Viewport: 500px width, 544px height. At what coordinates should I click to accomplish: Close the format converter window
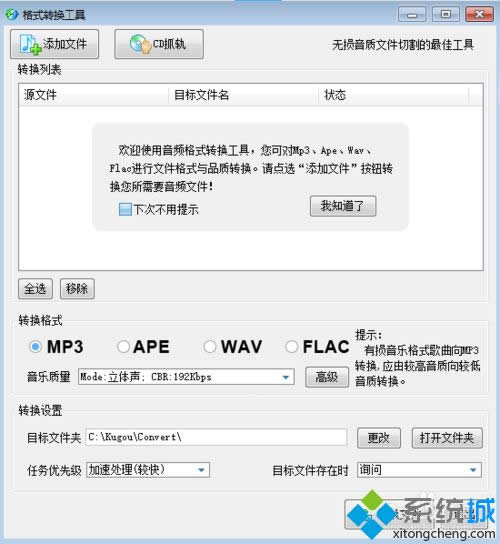[x=479, y=14]
